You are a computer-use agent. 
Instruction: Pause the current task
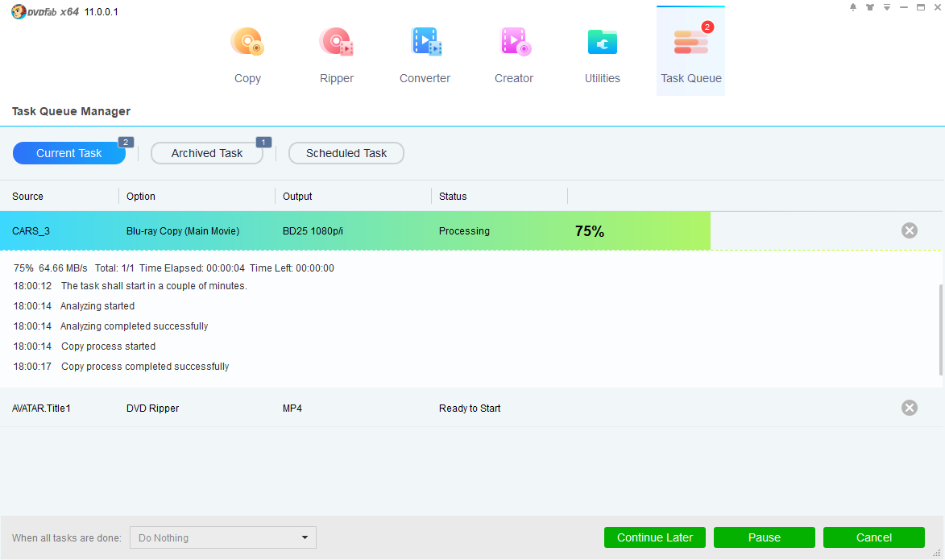point(765,537)
